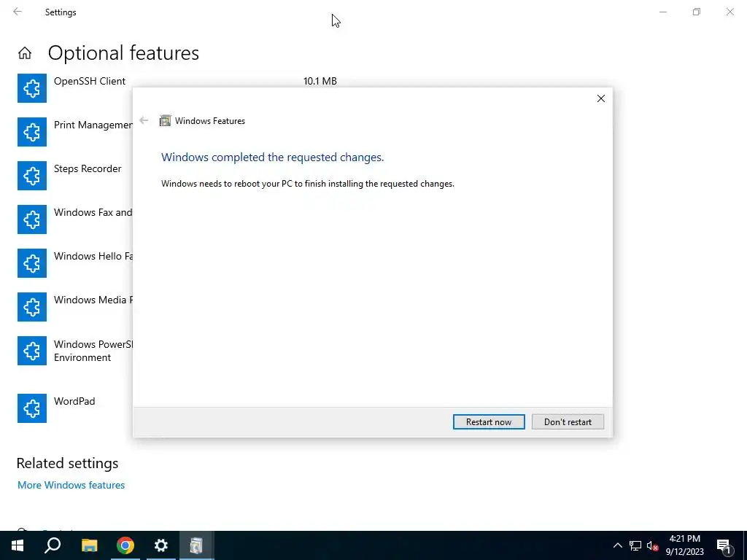Viewport: 747px width, 560px height.
Task: Go back using Windows Features dialog arrow
Action: coord(144,120)
